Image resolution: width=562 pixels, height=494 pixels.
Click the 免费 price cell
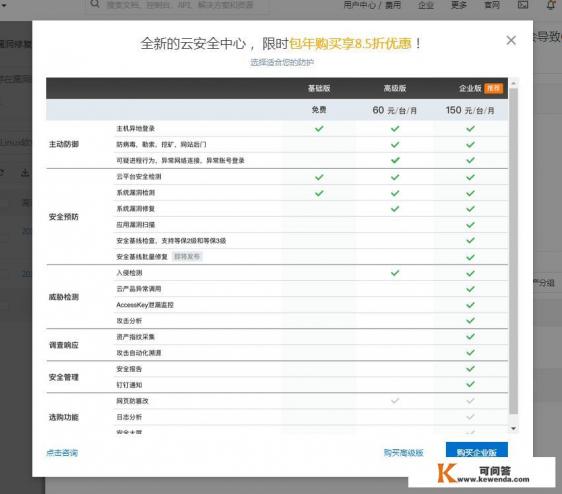point(319,110)
